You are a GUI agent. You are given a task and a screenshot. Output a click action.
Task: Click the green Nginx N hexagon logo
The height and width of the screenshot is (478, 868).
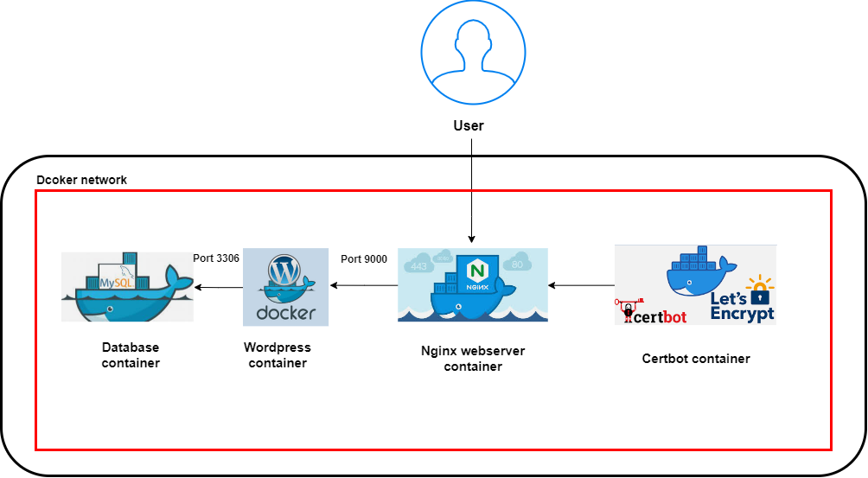(477, 271)
